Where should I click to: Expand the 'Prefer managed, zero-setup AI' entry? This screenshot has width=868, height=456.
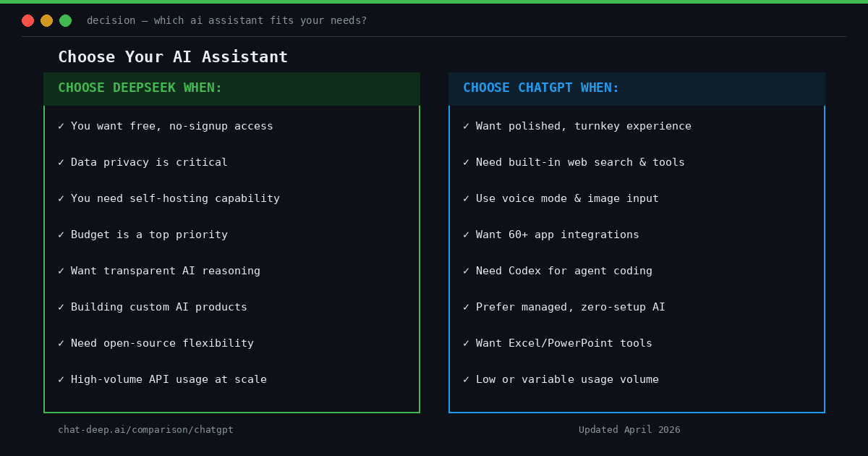(x=570, y=307)
